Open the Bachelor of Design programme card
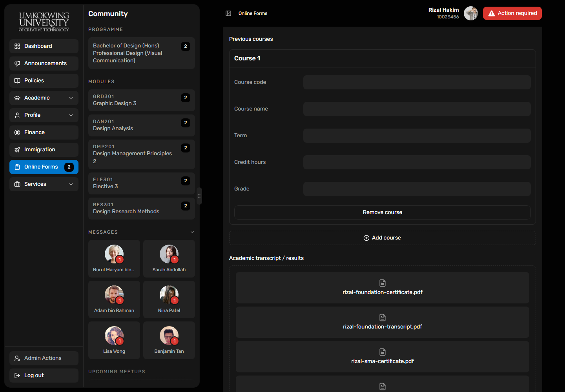This screenshot has width=565, height=392. pos(142,53)
